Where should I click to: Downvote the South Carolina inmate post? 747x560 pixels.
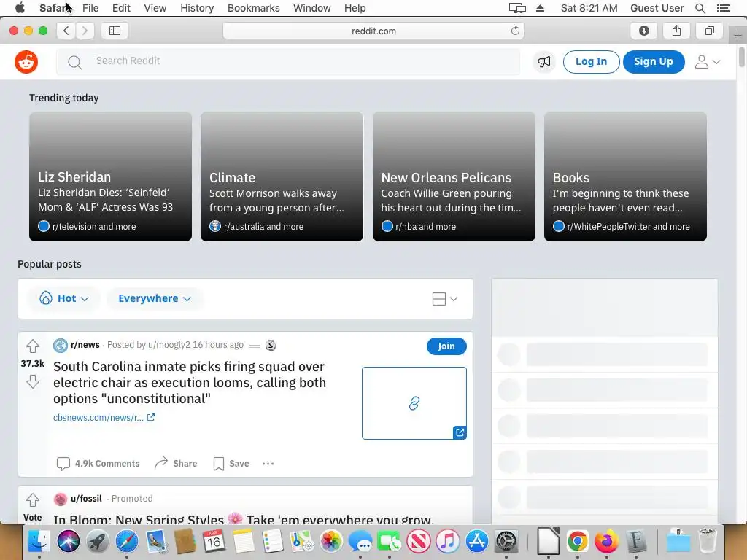point(32,381)
